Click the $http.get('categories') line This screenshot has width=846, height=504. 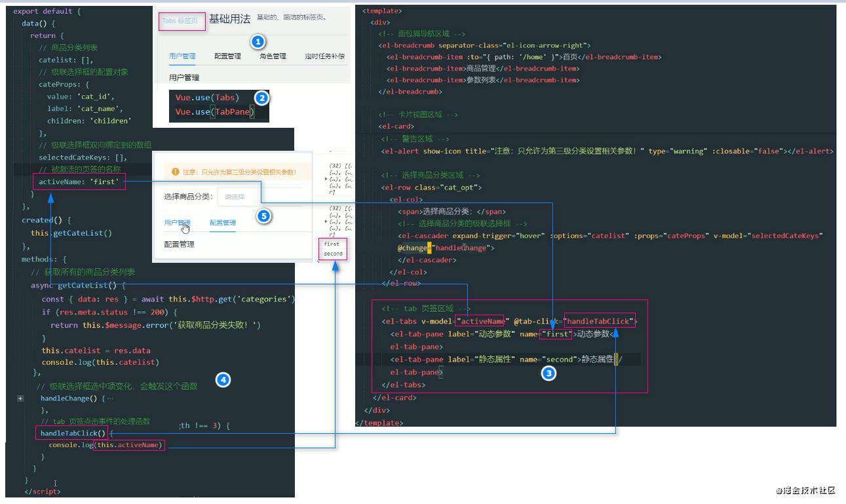168,299
